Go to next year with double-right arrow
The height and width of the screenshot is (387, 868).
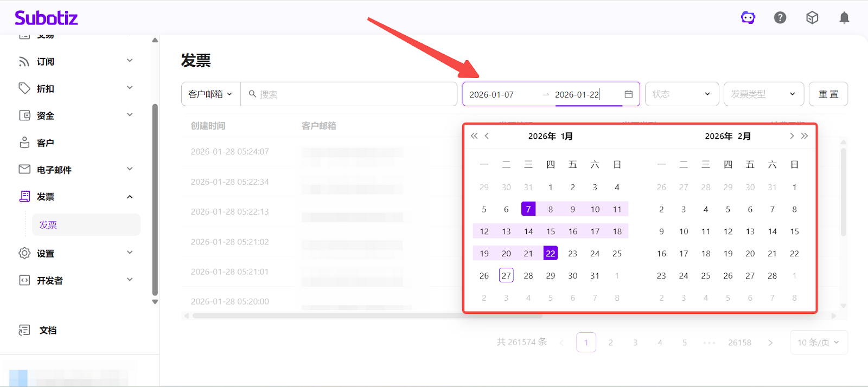(805, 136)
